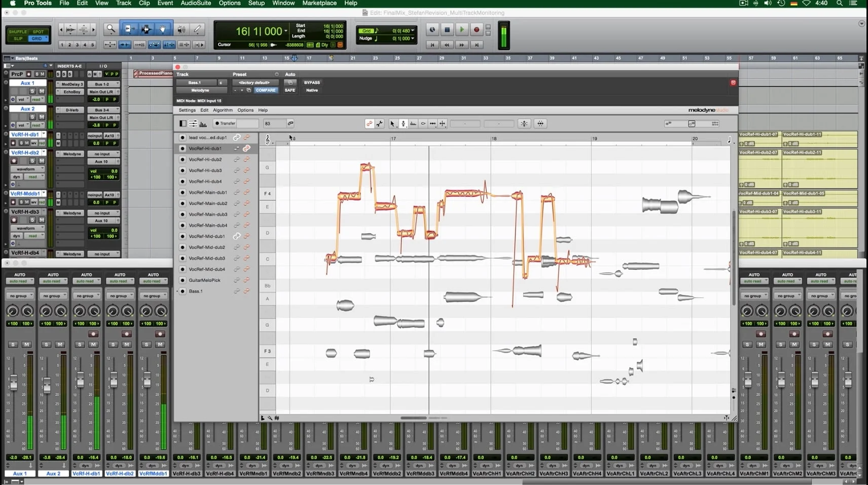This screenshot has width=868, height=485.
Task: Open Aux 1 channel's auto read dropdown
Action: (x=19, y=281)
